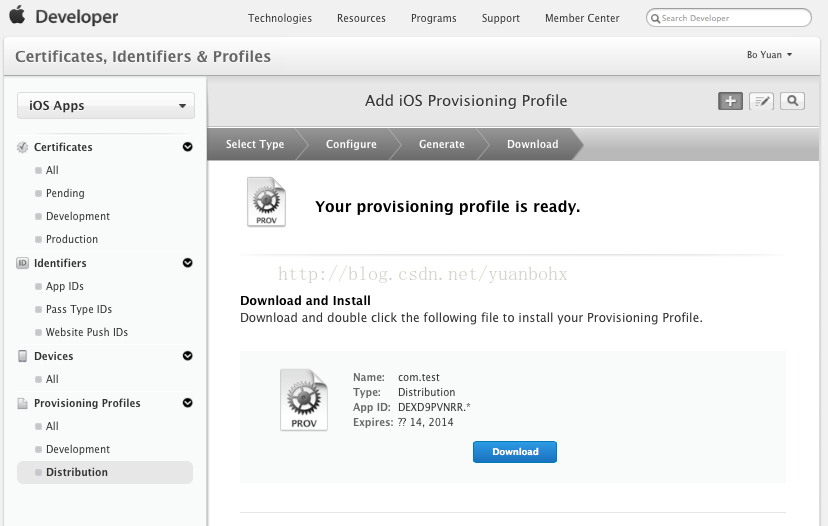Click the Identifiers ID badge icon
Viewport: 828px width, 526px height.
coord(23,263)
